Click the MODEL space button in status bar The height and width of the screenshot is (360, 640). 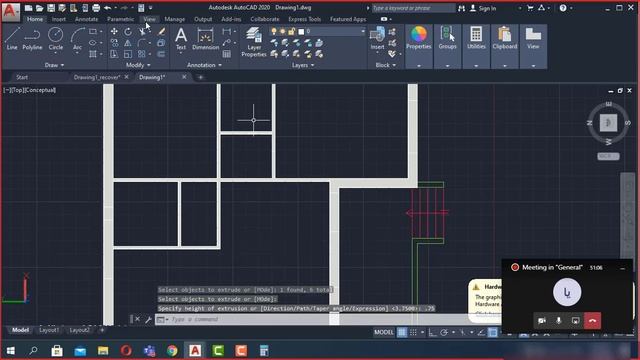(x=384, y=332)
